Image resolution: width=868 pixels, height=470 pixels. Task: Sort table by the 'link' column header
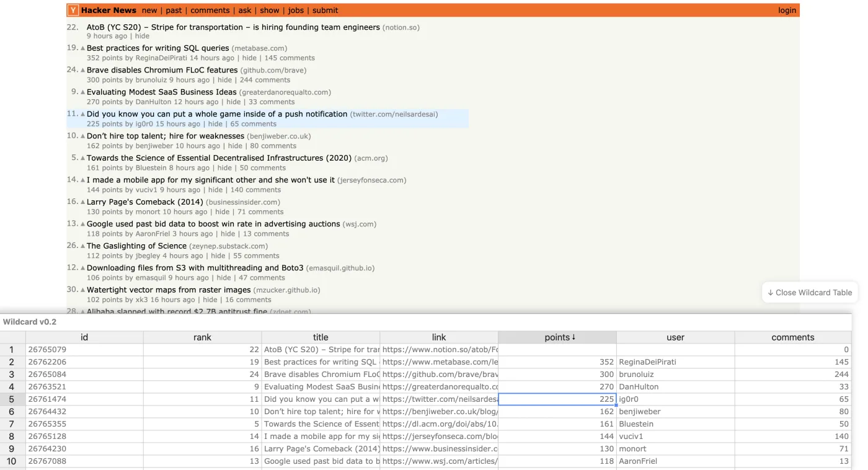click(x=439, y=337)
